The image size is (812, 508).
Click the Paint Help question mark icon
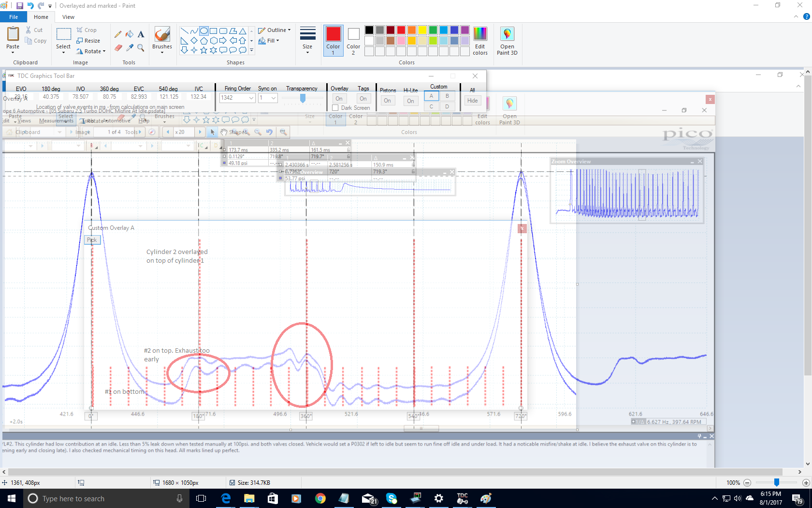pyautogui.click(x=806, y=16)
